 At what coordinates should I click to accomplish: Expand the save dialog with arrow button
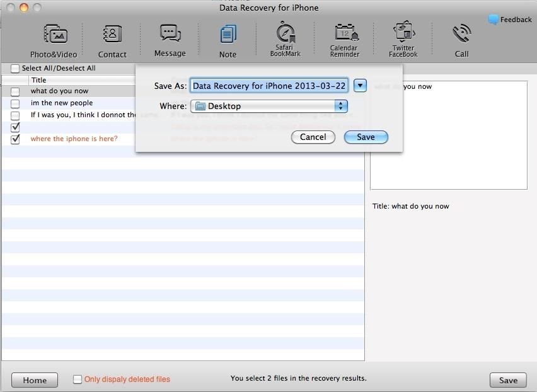(x=360, y=86)
